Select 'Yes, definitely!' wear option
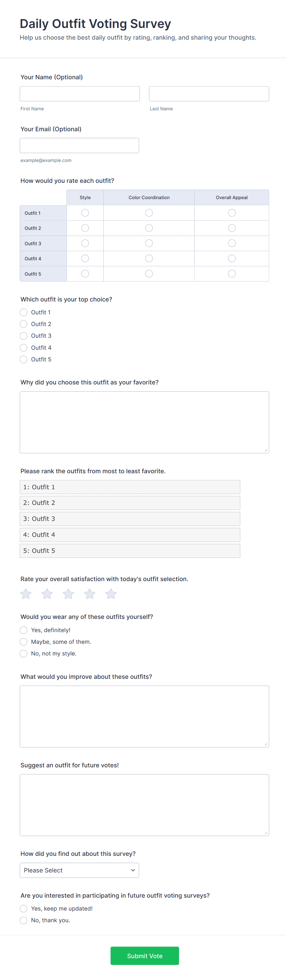Screen dimensions: 286x980 pyautogui.click(x=24, y=630)
